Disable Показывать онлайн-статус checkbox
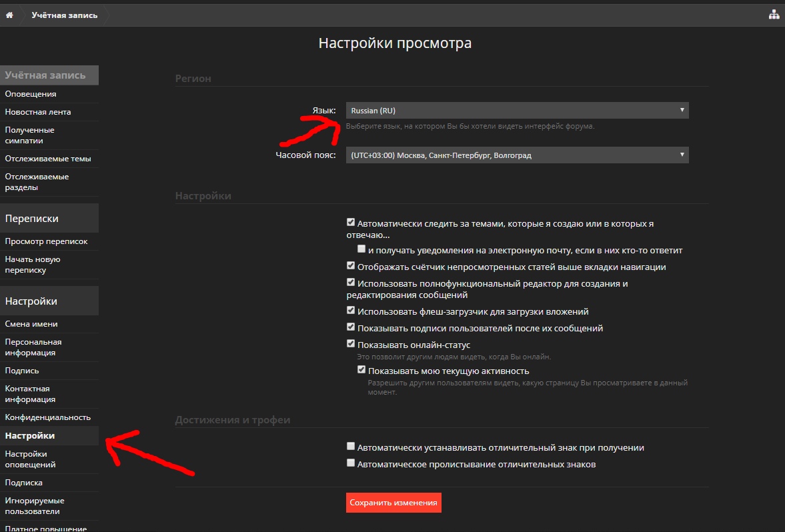Screen dimensions: 785x532 [x=351, y=343]
